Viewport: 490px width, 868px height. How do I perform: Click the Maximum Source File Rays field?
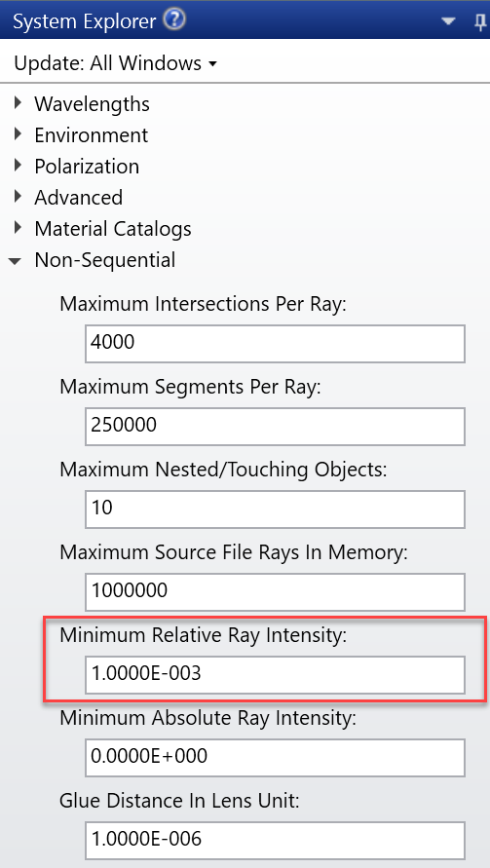point(275,591)
